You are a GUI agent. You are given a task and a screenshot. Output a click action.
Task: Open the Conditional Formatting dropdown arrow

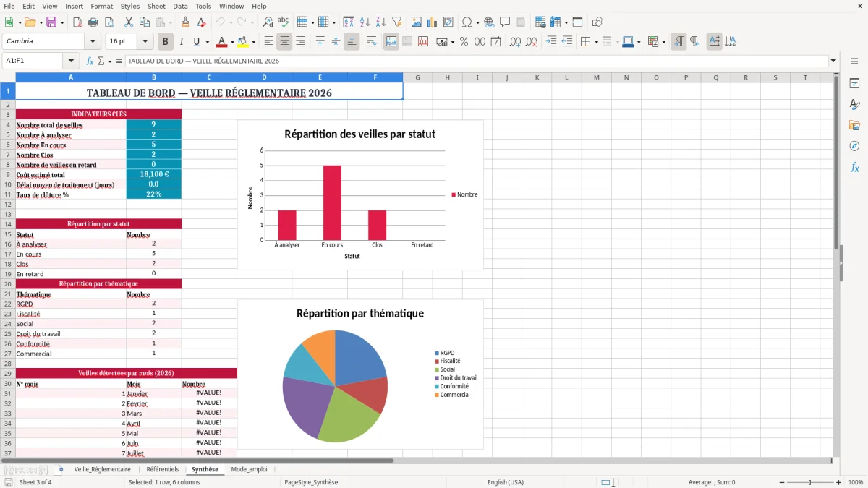[x=663, y=42]
